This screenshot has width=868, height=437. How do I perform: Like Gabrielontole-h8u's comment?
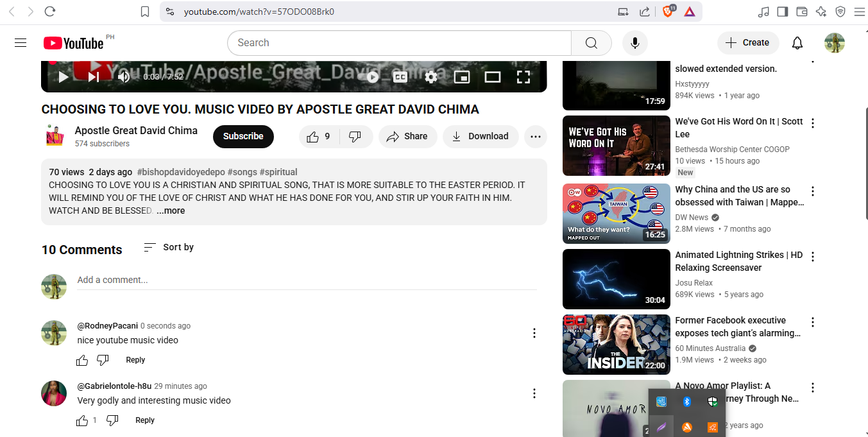pos(82,420)
